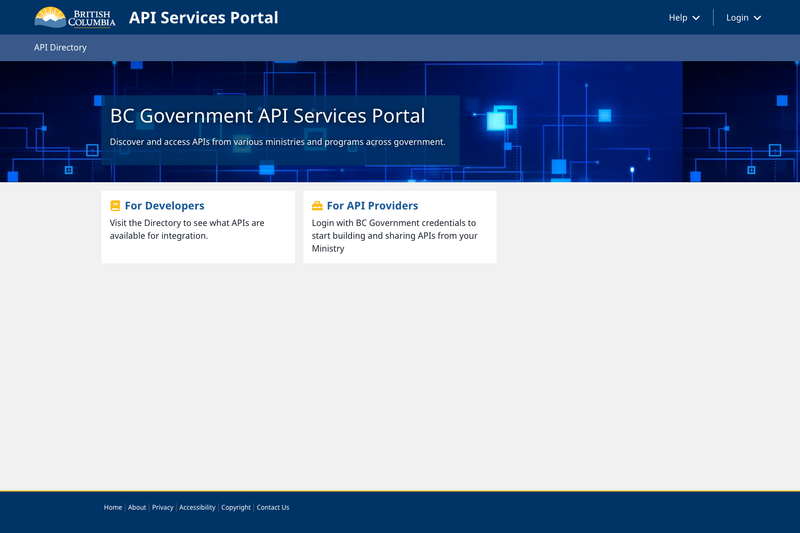The width and height of the screenshot is (800, 533).
Task: Click the British Columbia logo
Action: pos(75,17)
